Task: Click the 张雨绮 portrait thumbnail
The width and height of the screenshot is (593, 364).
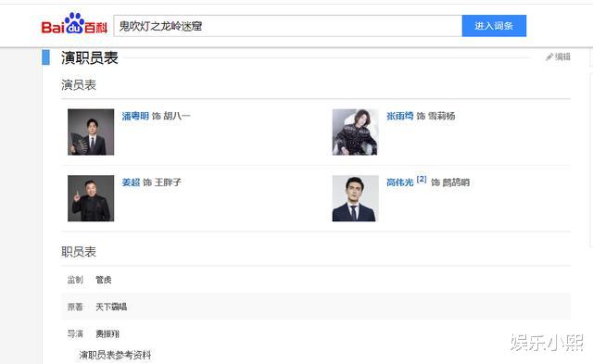Action: point(355,132)
